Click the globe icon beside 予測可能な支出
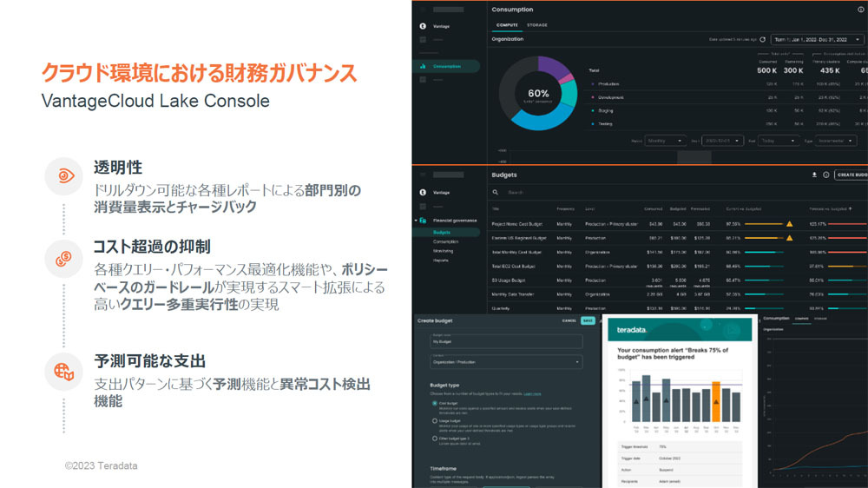Viewport: 868px width, 488px height. tap(63, 372)
